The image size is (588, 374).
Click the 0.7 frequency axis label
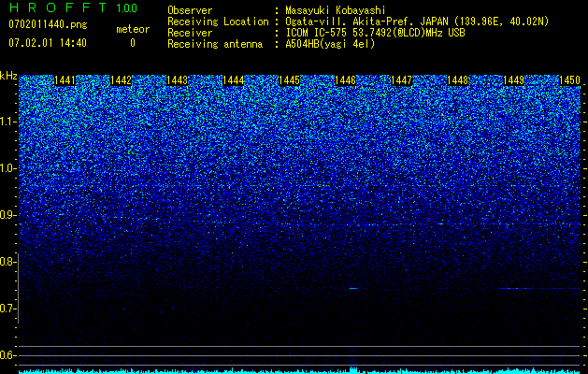pyautogui.click(x=8, y=309)
